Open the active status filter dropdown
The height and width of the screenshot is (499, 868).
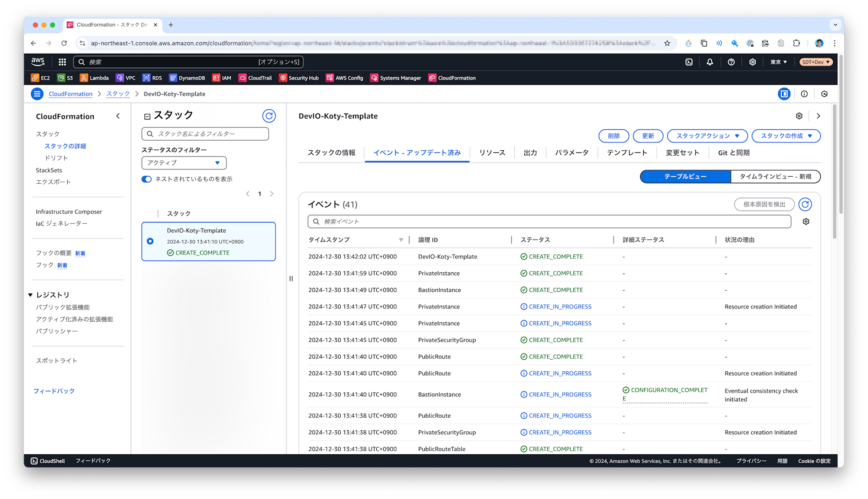coord(184,163)
